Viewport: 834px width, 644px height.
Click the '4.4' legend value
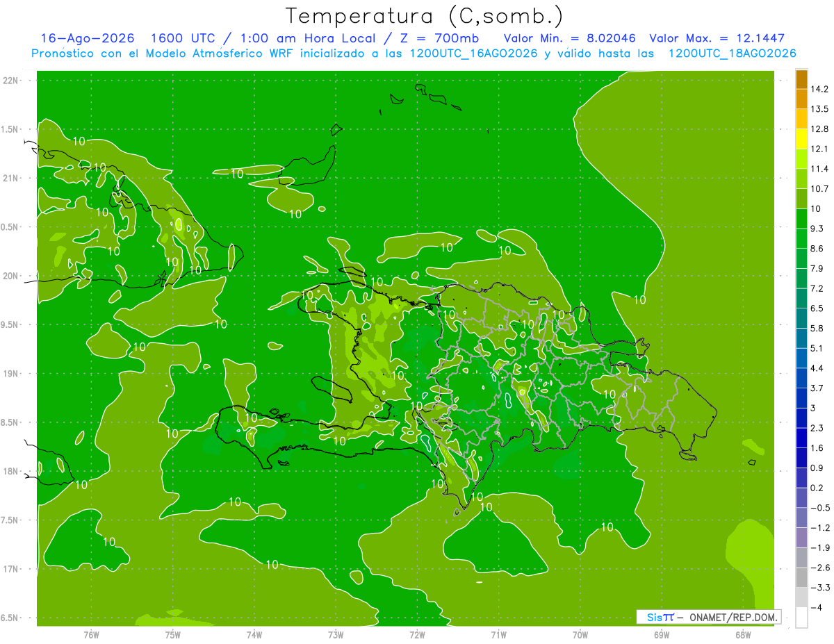(817, 368)
